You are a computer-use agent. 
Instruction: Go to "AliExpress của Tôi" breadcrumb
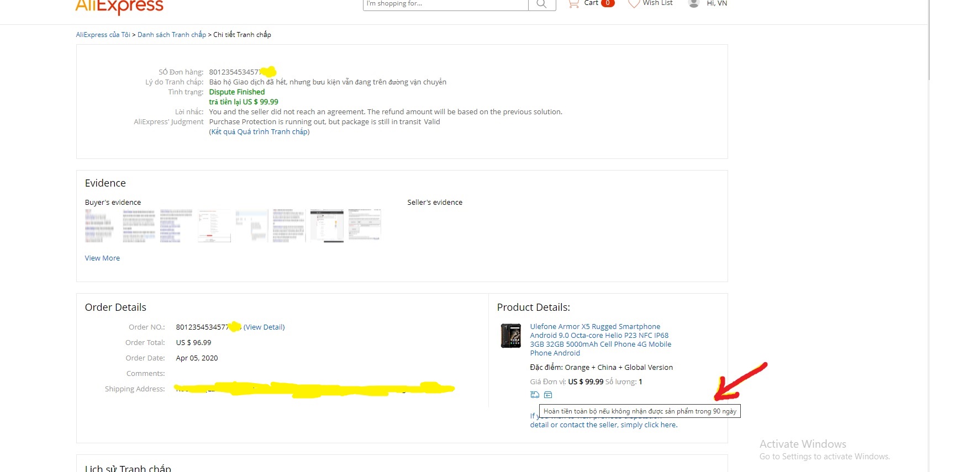[103, 35]
